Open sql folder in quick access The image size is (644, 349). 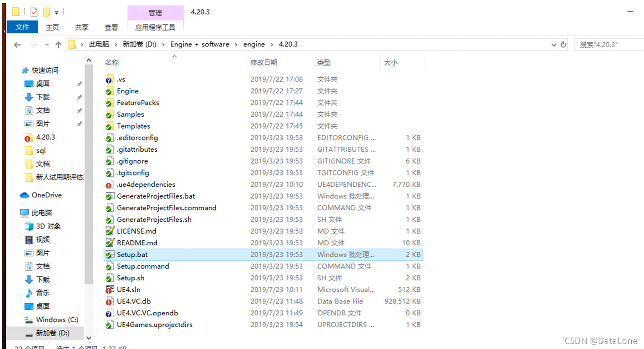coord(35,150)
